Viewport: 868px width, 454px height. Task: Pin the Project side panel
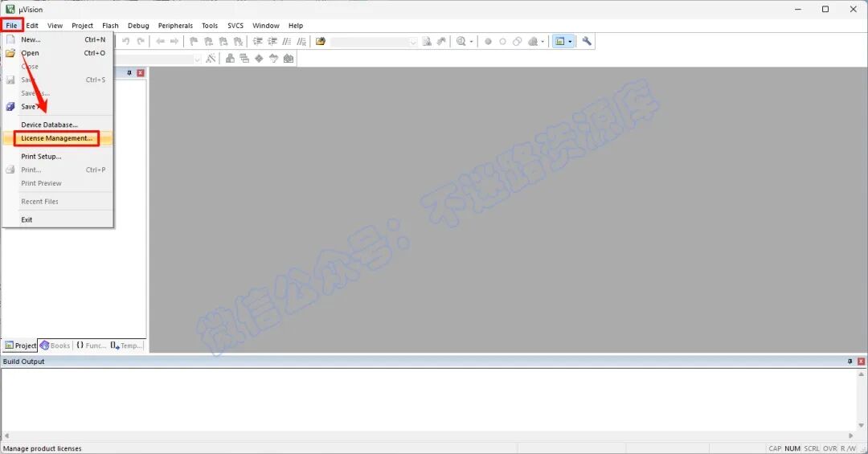[x=129, y=73]
